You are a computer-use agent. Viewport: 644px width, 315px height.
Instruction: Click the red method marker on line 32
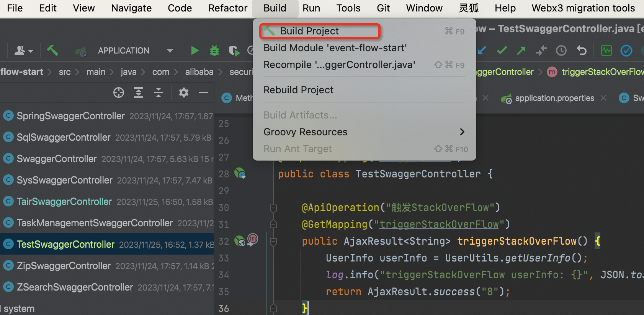tap(253, 239)
